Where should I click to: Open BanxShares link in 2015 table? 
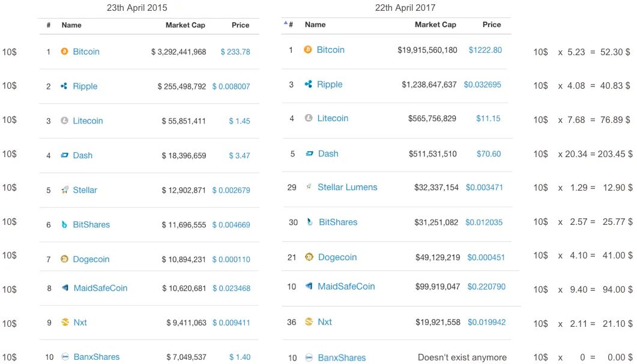[x=97, y=357]
